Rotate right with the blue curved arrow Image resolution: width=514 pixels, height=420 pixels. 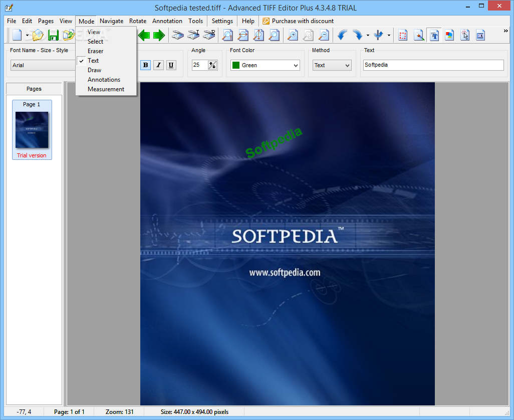point(358,35)
